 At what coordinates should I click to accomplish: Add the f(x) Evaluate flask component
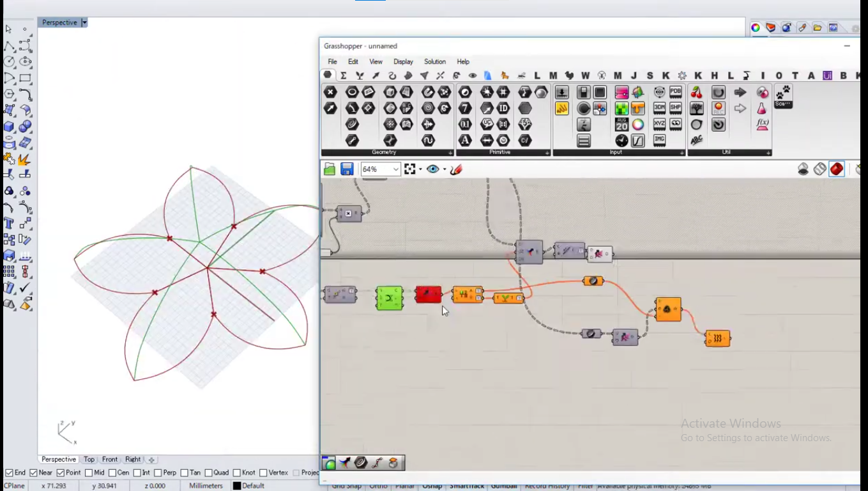click(762, 124)
